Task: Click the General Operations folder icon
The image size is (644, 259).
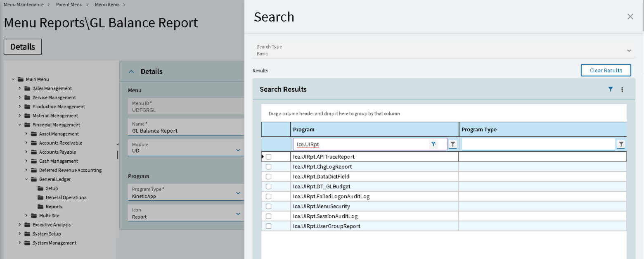Action: 40,197
